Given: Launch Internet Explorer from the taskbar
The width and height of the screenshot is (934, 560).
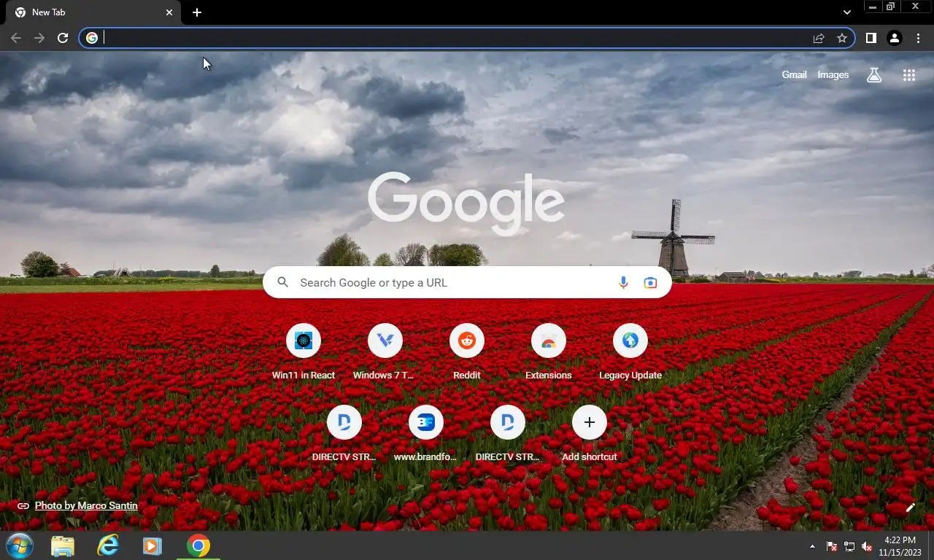Looking at the screenshot, I should 108,545.
